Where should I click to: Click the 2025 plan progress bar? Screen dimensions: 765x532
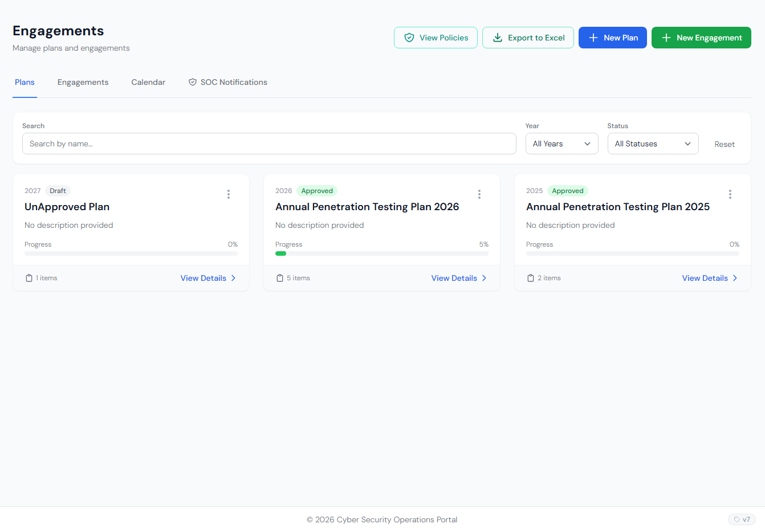click(x=633, y=253)
